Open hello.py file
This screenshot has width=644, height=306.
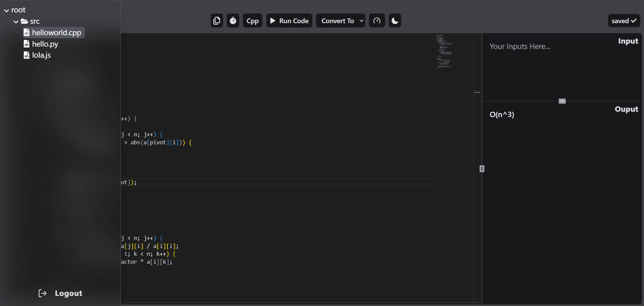coord(41,44)
